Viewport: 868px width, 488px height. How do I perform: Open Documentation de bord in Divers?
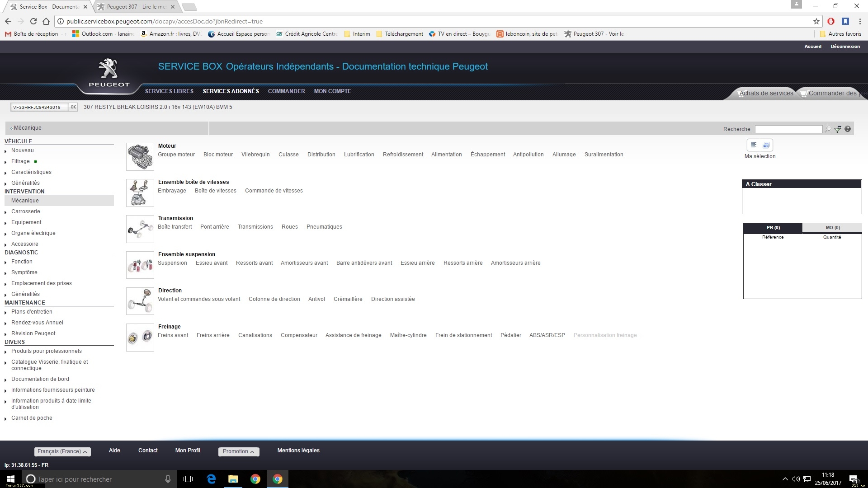click(x=40, y=379)
